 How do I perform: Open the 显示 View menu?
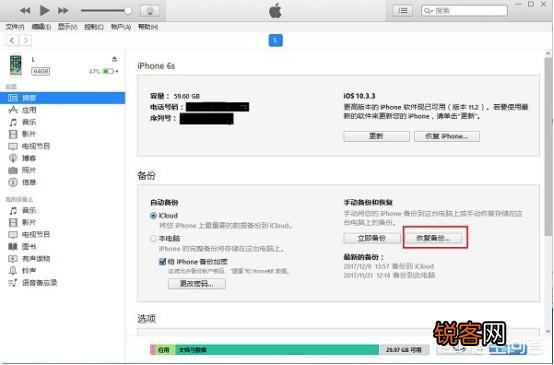[x=67, y=27]
